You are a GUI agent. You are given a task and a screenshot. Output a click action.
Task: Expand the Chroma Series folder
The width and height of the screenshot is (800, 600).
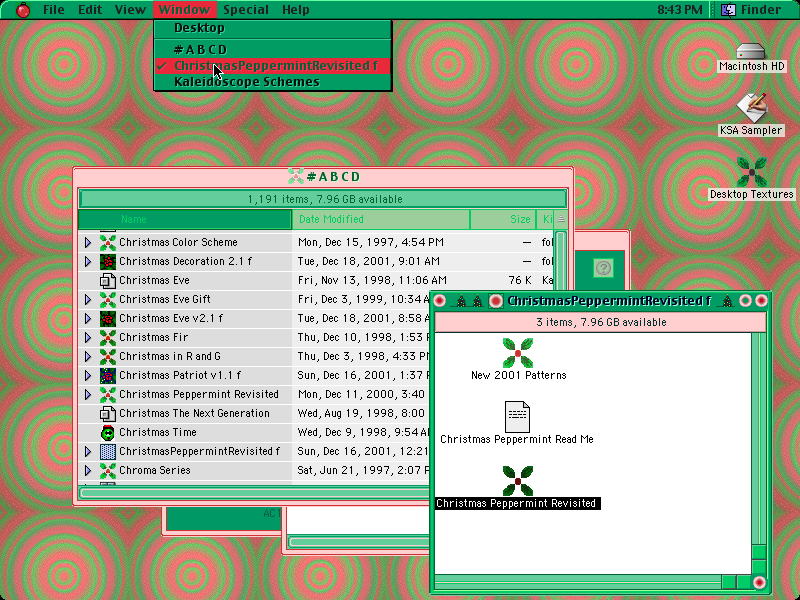pos(88,470)
